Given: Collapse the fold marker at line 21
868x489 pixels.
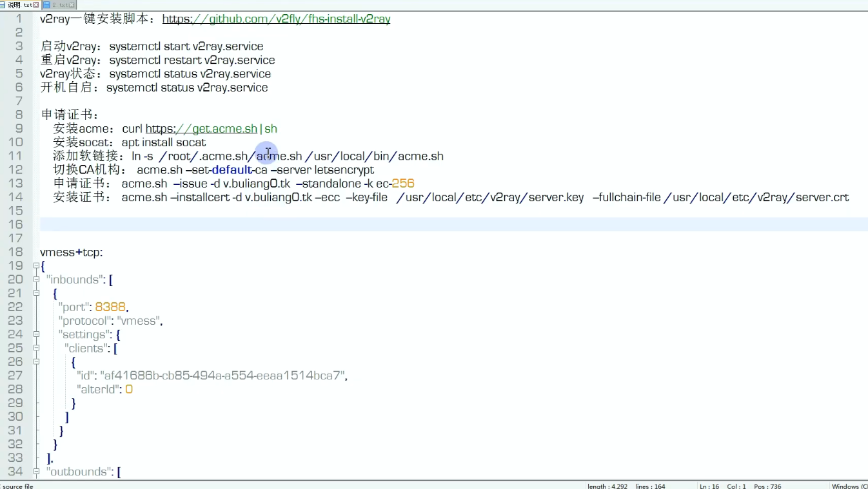Looking at the screenshot, I should (36, 293).
